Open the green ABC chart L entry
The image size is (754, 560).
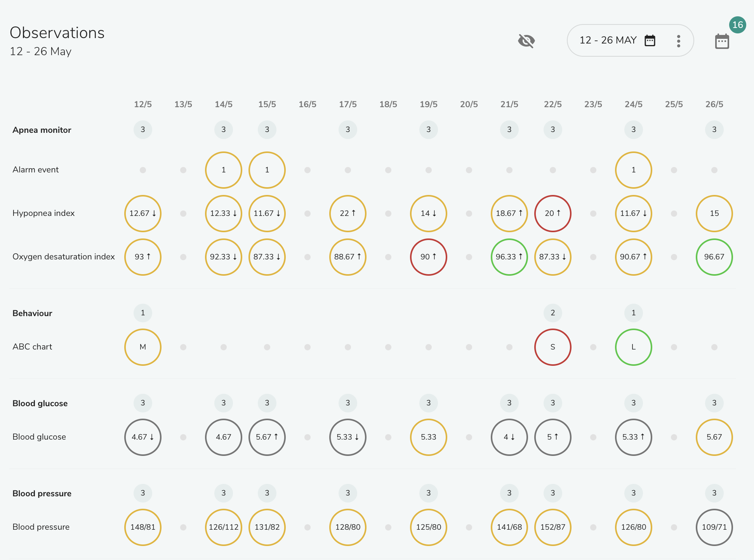634,347
